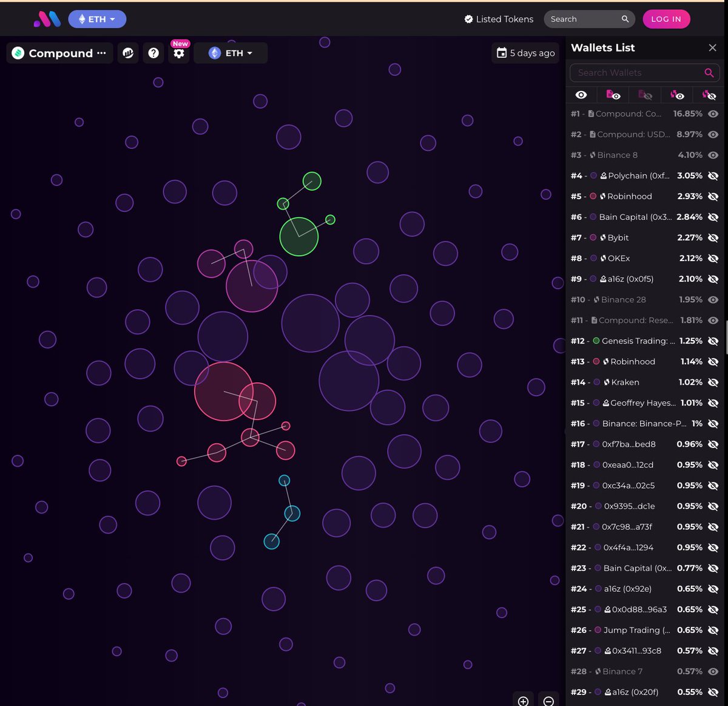This screenshot has height=706, width=728.
Task: Click purple color dot on Polychain row
Action: [x=594, y=175]
